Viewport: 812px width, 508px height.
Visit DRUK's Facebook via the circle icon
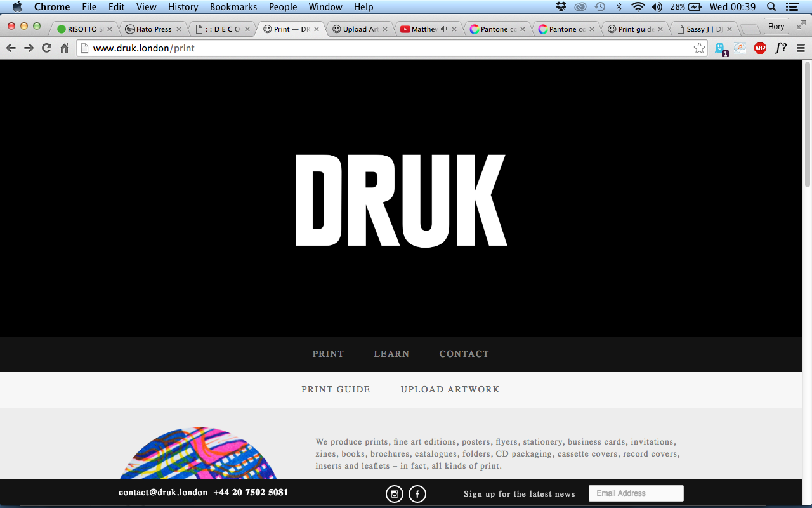pyautogui.click(x=417, y=493)
